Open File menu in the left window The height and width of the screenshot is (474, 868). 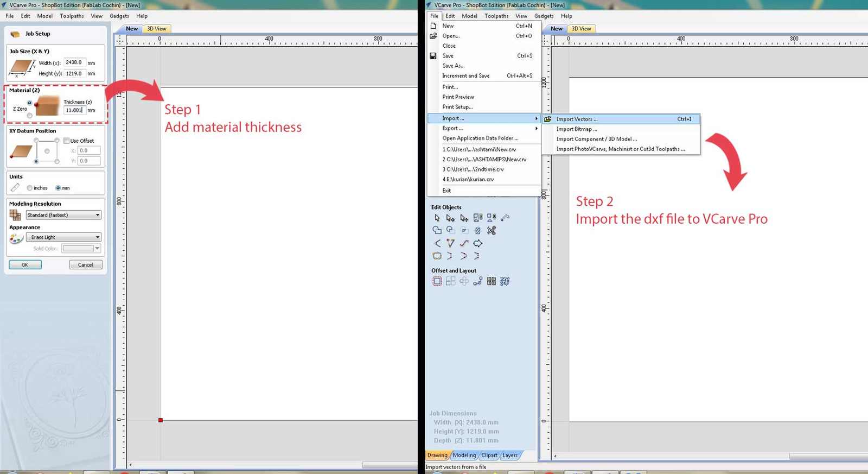(10, 16)
